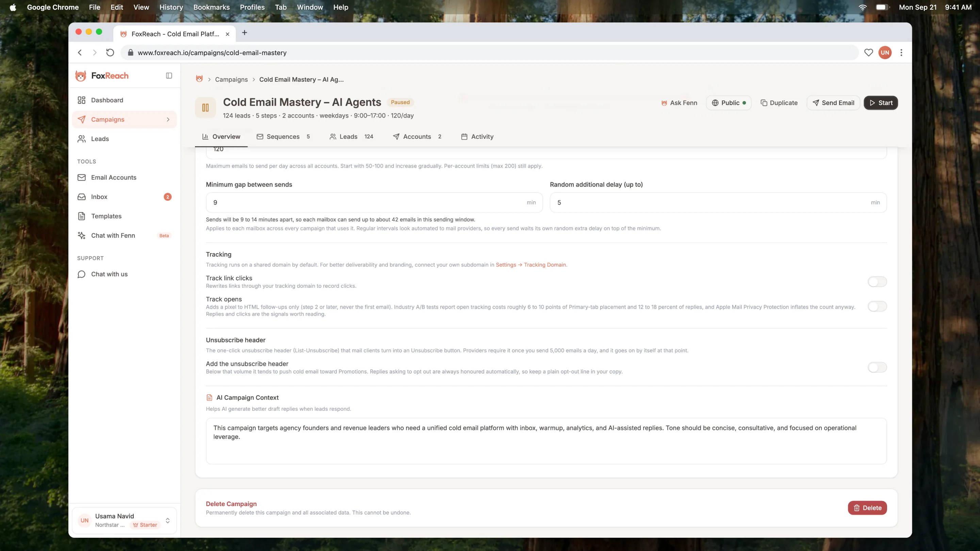The width and height of the screenshot is (980, 551).
Task: Open Chat with Fenn beta
Action: coord(124,235)
